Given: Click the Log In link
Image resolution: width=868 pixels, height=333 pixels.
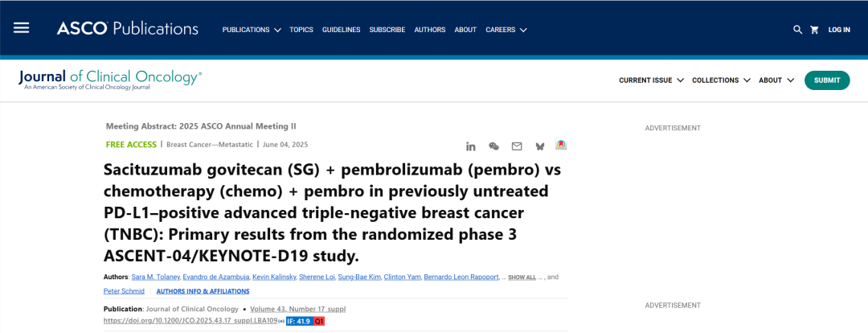Looking at the screenshot, I should point(839,30).
